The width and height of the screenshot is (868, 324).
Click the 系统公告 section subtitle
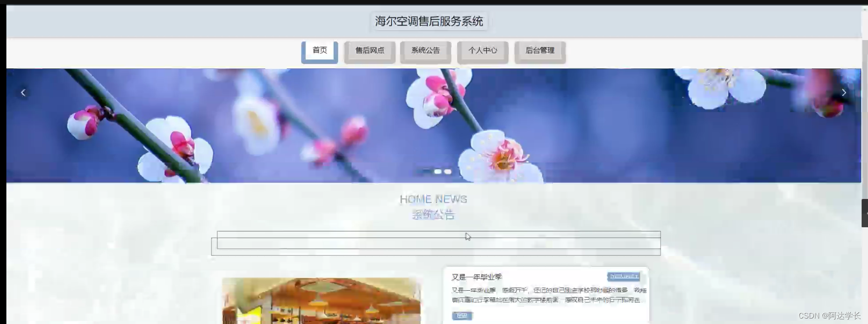pos(434,214)
